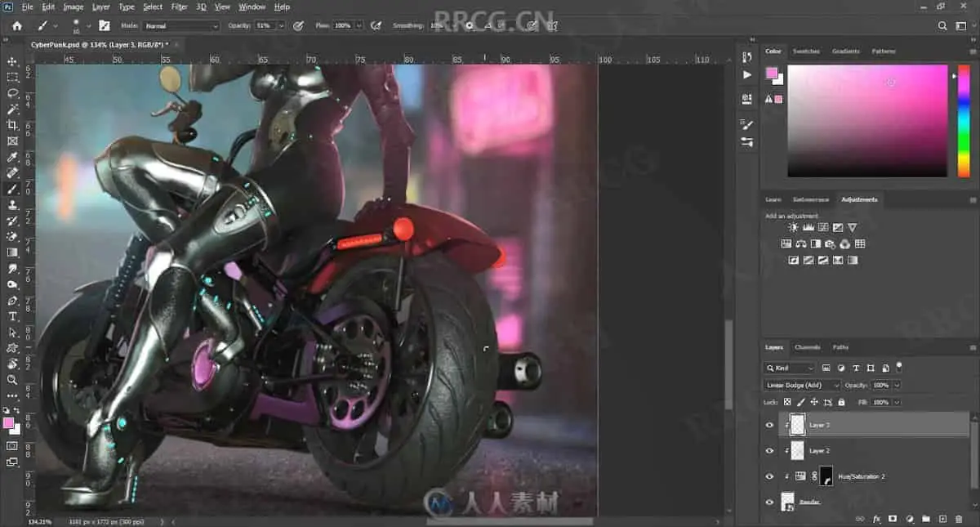Click the Home icon in options bar

17,25
